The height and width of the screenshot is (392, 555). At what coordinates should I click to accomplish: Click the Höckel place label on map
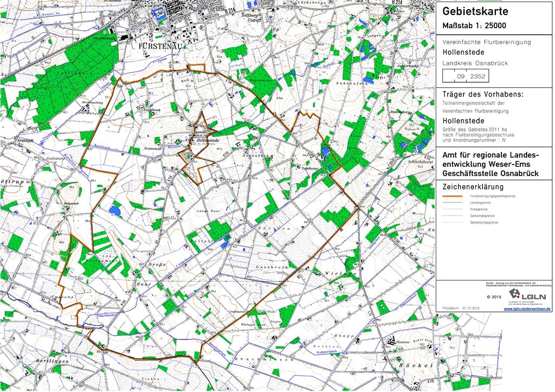pos(416,365)
